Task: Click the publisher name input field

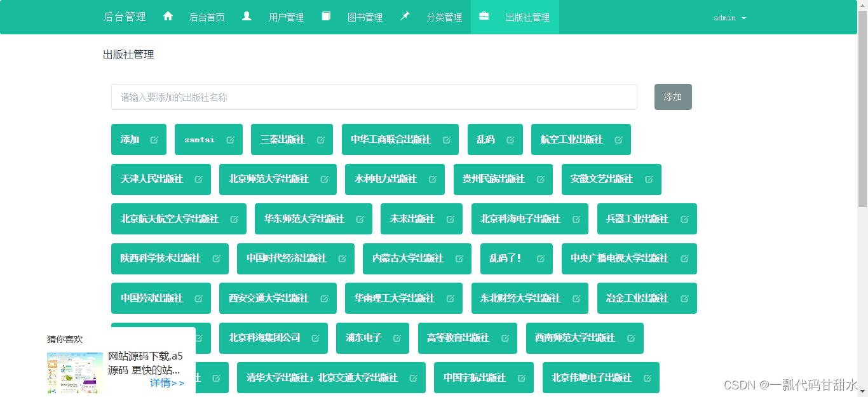Action: pyautogui.click(x=374, y=97)
